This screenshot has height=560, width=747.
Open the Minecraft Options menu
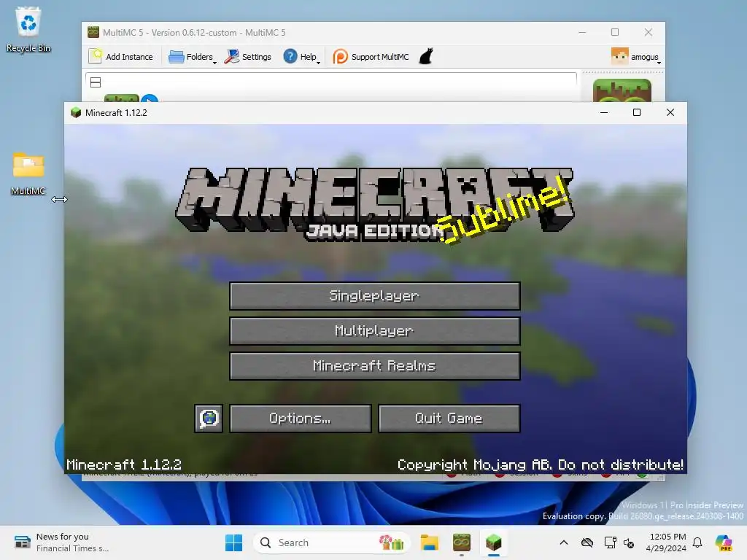click(x=300, y=419)
